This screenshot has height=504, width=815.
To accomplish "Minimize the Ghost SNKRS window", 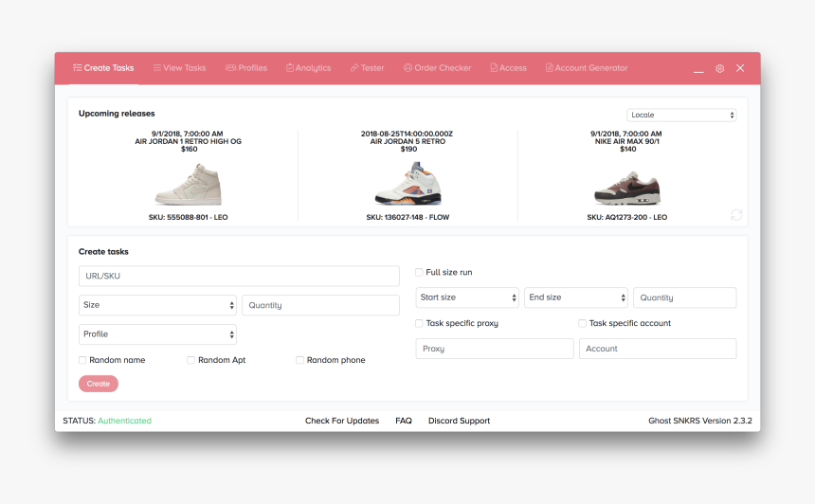I will [698, 72].
